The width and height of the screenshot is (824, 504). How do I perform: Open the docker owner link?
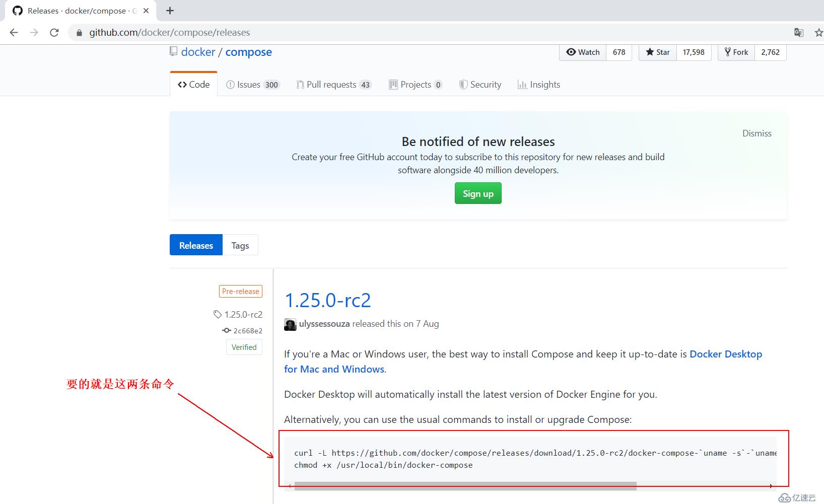198,52
